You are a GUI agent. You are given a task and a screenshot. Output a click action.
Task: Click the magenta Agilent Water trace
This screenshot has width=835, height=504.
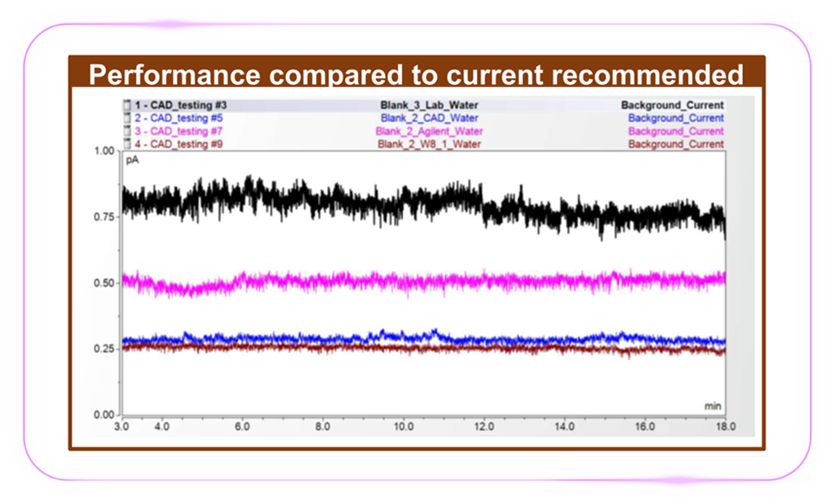464,280
